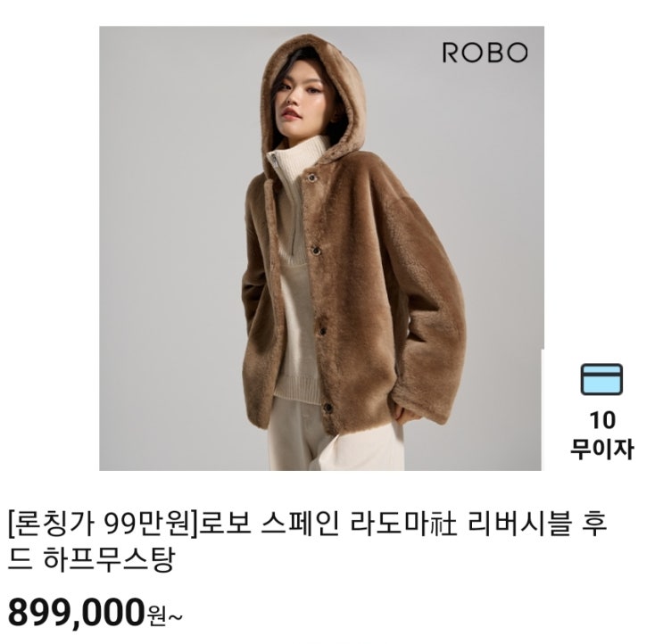Open the brown fur coat product photo

(x=321, y=248)
